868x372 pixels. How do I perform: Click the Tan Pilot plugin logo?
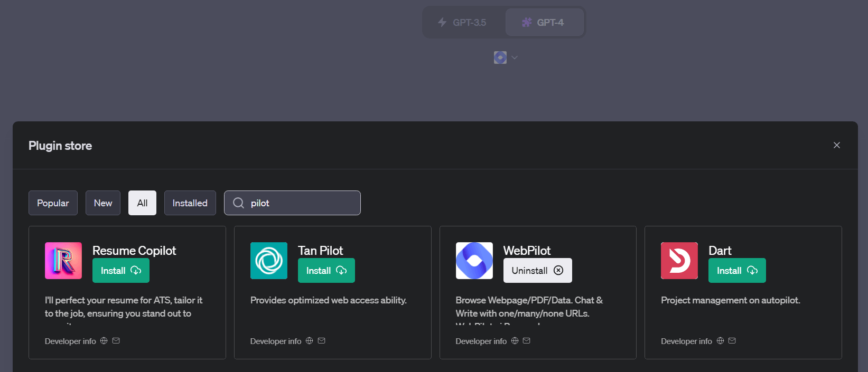coord(269,261)
